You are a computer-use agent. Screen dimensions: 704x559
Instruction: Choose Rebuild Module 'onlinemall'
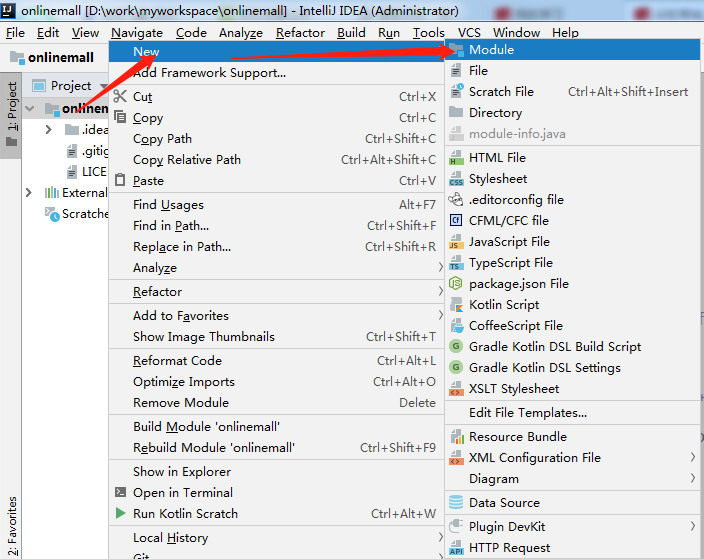click(x=277, y=448)
